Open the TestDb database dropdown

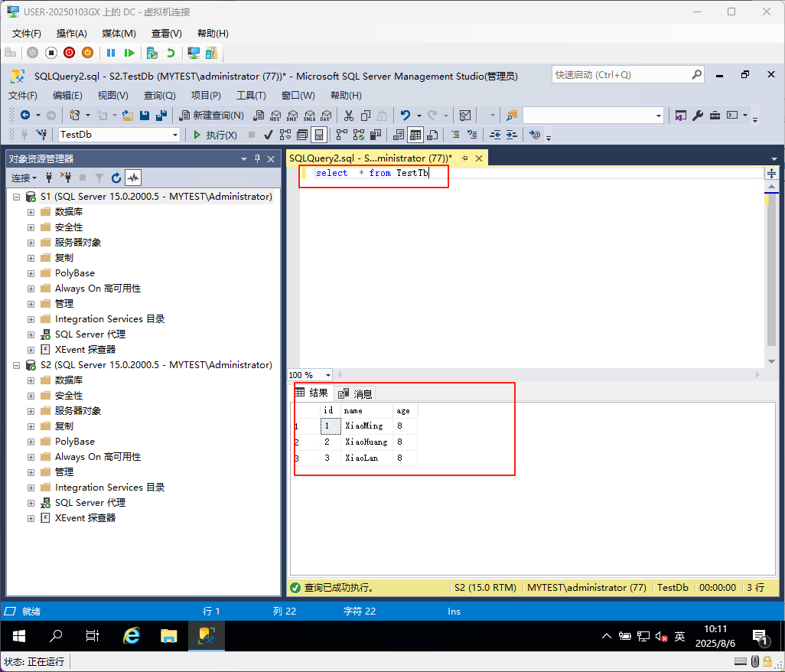174,135
